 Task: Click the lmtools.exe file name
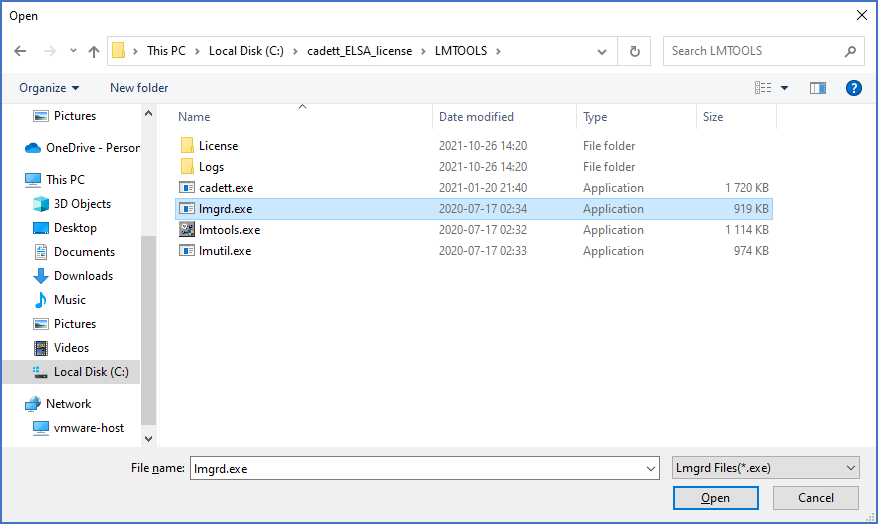(x=230, y=230)
